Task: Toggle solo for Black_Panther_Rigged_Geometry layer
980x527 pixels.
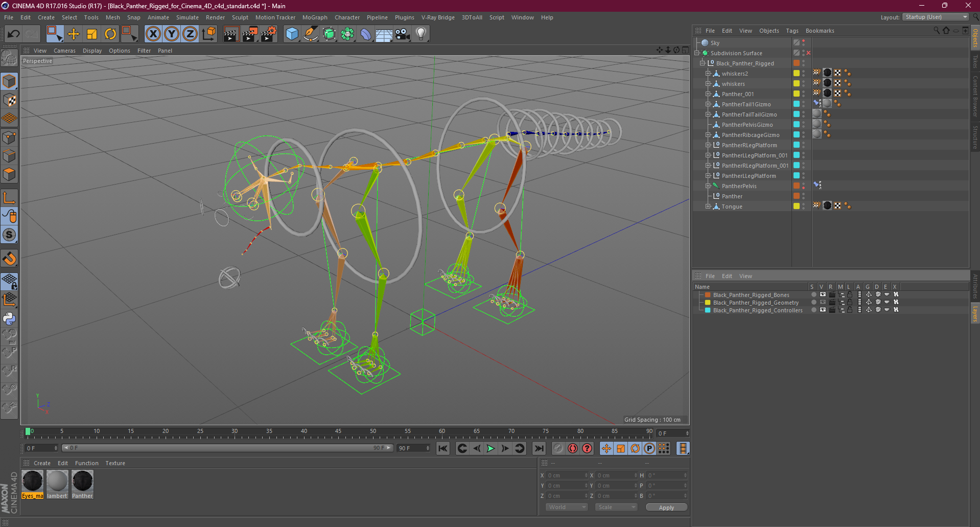Action: coord(814,303)
